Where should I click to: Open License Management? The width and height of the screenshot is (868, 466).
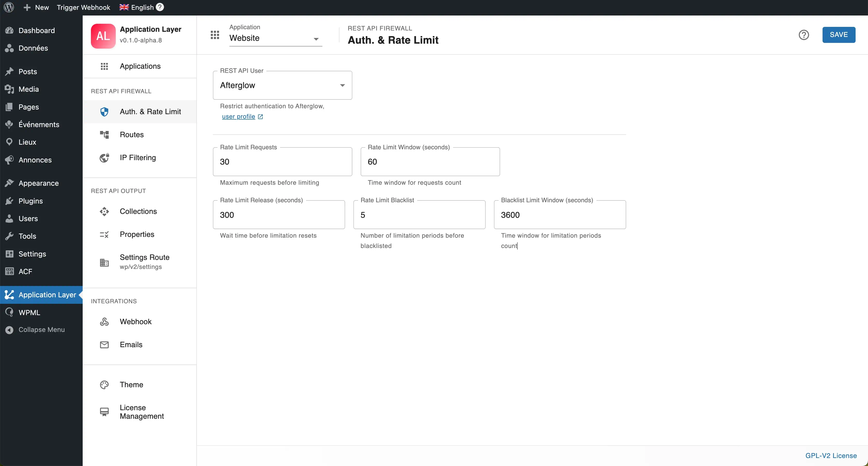click(142, 411)
